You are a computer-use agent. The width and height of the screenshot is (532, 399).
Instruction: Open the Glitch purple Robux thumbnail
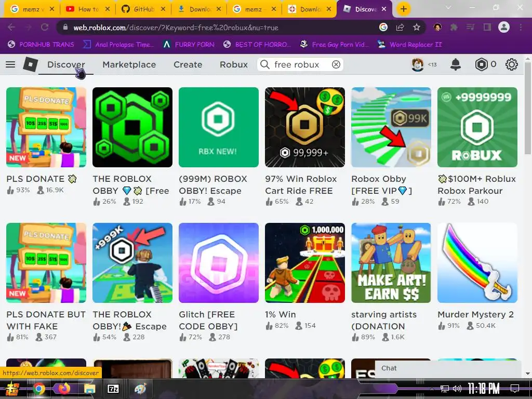point(219,262)
